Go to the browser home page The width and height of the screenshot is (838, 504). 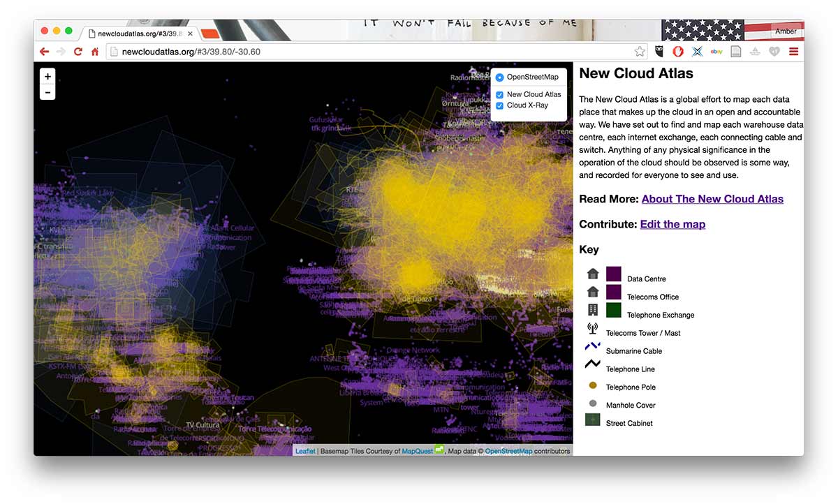pos(95,52)
